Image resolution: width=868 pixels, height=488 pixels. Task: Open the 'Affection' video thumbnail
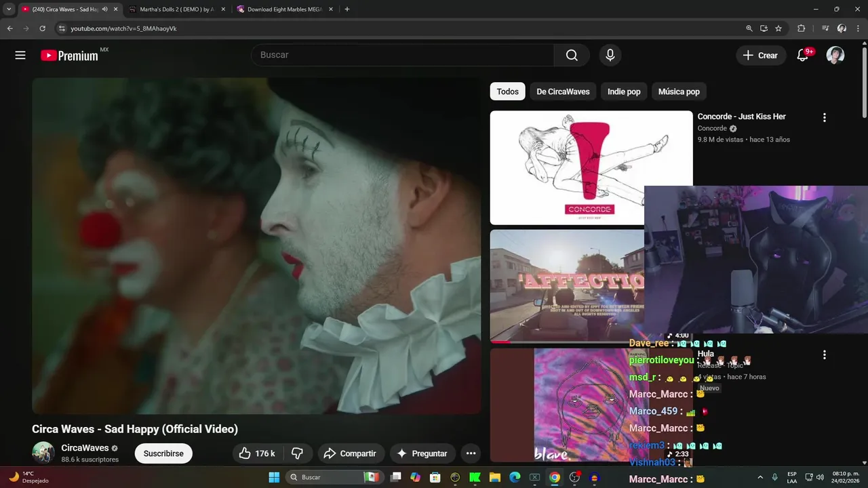pos(567,286)
